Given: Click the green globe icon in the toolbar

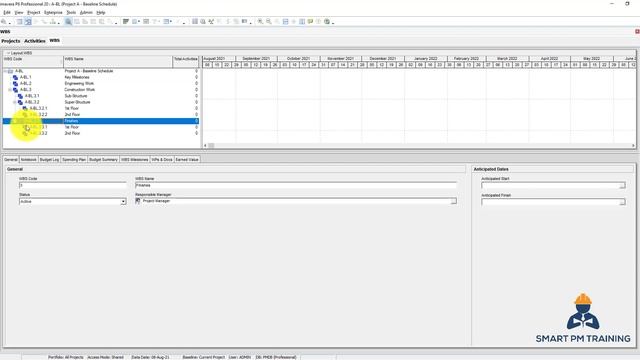Looking at the screenshot, I should pyautogui.click(x=327, y=21).
